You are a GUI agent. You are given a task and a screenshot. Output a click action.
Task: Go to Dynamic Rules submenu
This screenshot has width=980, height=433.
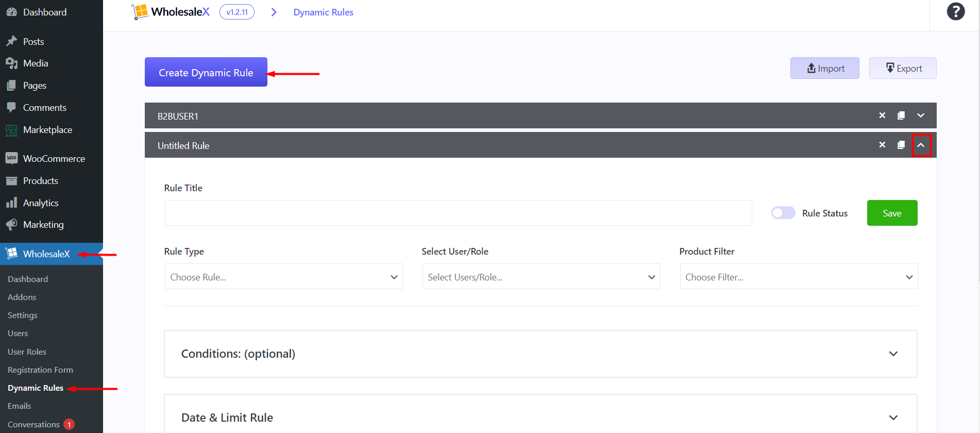click(36, 388)
